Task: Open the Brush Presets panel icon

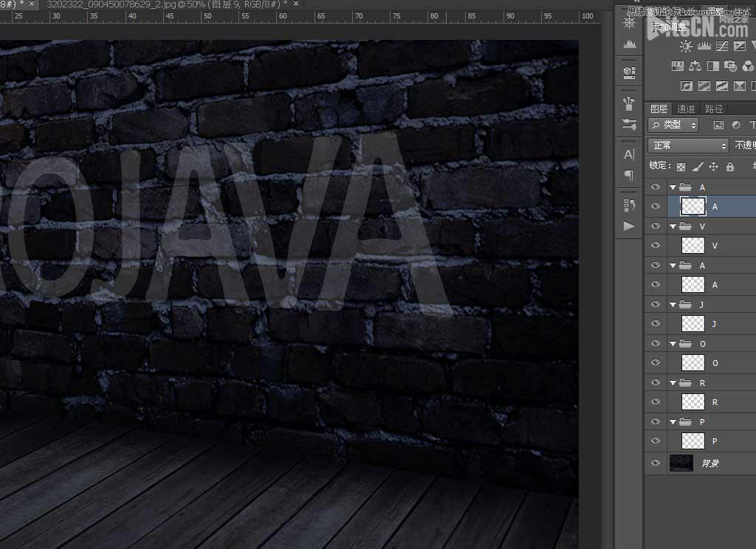Action: pyautogui.click(x=629, y=102)
